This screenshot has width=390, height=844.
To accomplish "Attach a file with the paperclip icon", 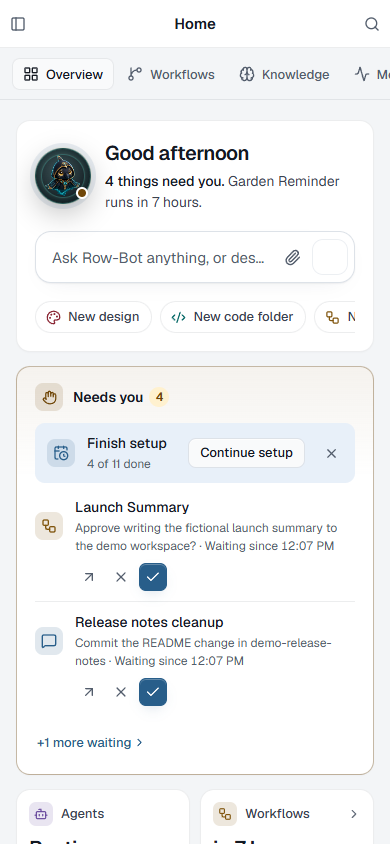I will pos(292,258).
